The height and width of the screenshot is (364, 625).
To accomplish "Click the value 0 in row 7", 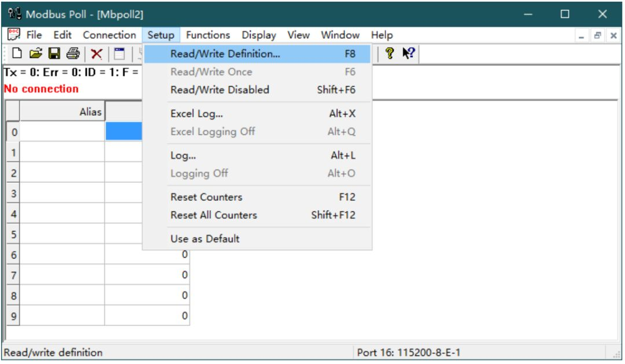I will tap(185, 275).
